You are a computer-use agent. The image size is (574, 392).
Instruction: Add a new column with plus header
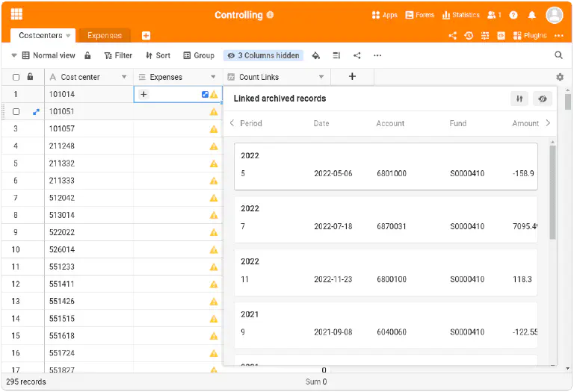point(352,76)
